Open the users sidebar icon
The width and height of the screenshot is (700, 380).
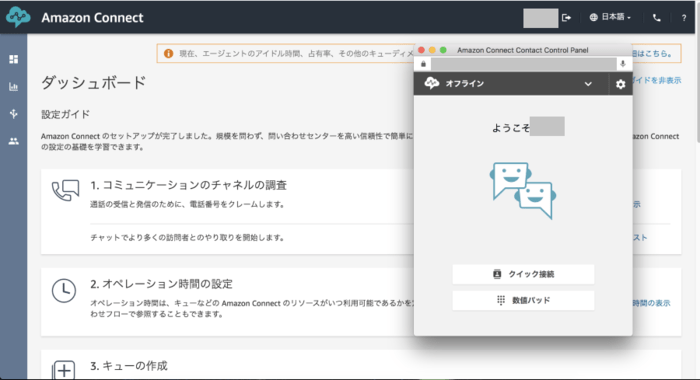13,141
